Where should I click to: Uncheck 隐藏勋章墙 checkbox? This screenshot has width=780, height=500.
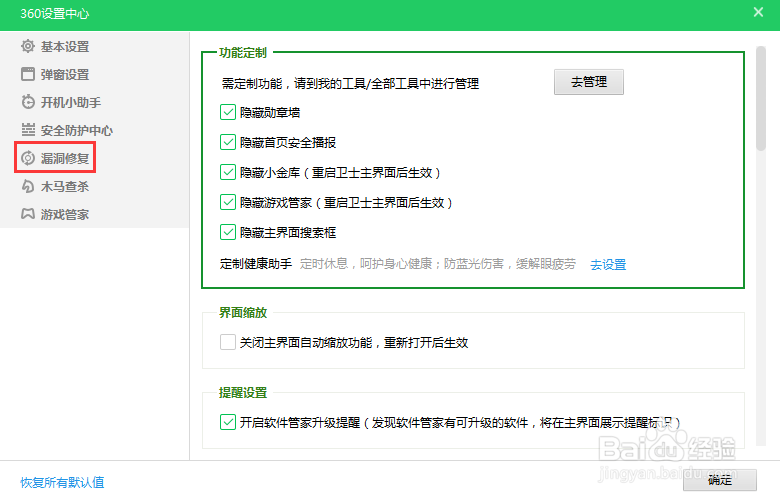coord(228,112)
